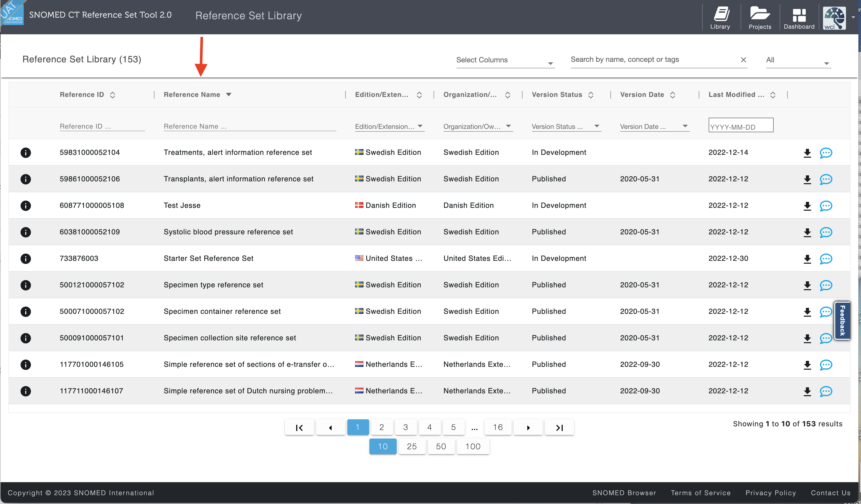This screenshot has width=861, height=504.
Task: Open the Feedback side tab
Action: click(842, 320)
